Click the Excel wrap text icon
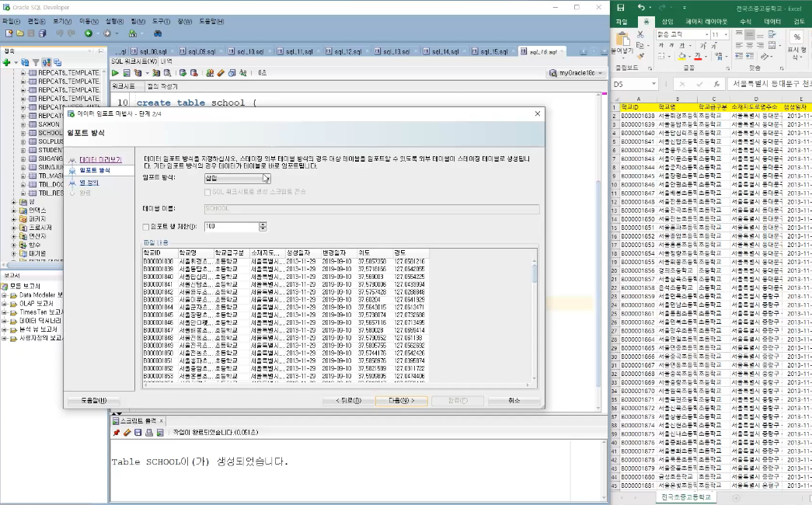Screen dimensions: 812x505 pos(772,34)
